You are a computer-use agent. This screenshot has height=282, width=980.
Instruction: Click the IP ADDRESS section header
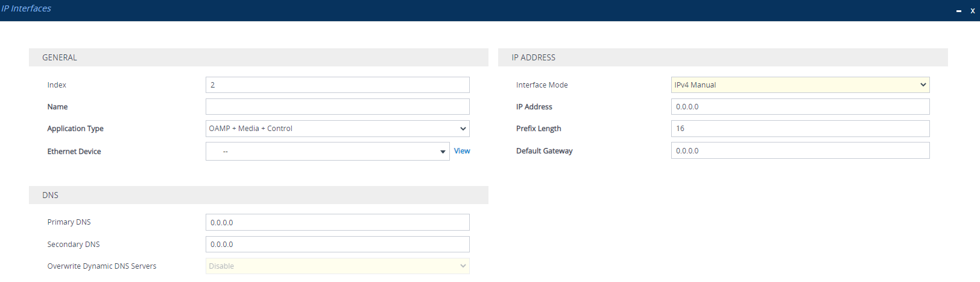point(533,57)
